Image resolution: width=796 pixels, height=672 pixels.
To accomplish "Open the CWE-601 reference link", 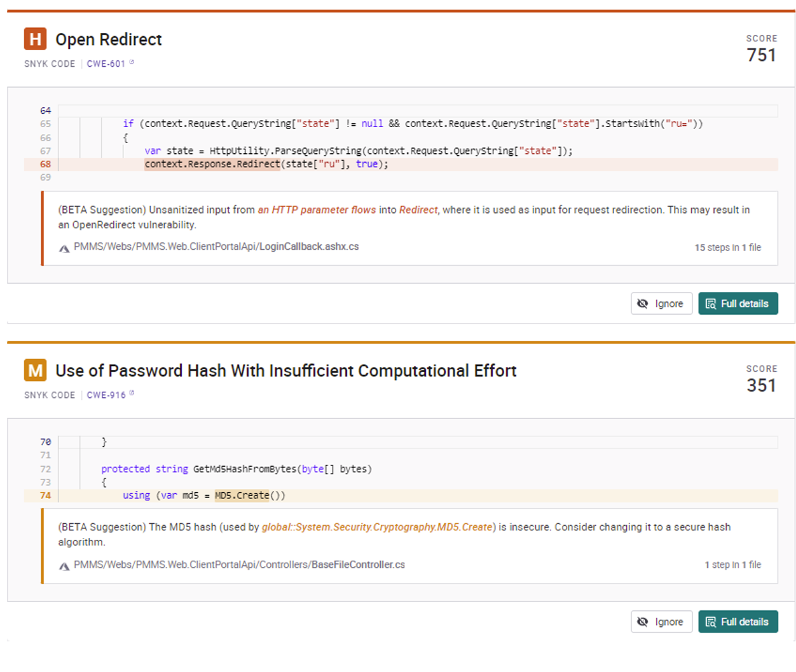I will pyautogui.click(x=106, y=64).
